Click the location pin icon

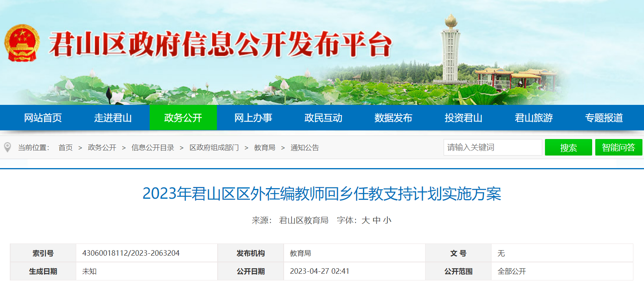[7, 148]
